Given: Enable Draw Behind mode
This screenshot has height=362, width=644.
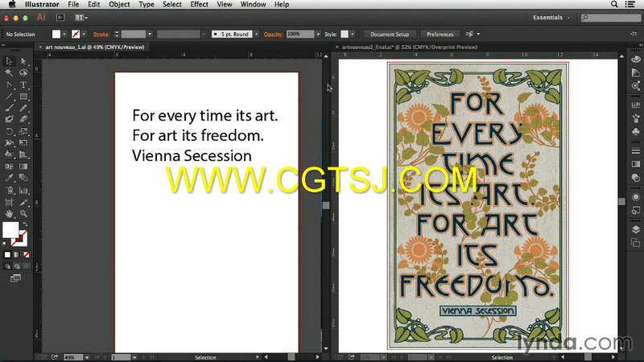Looking at the screenshot, I should point(17,266).
